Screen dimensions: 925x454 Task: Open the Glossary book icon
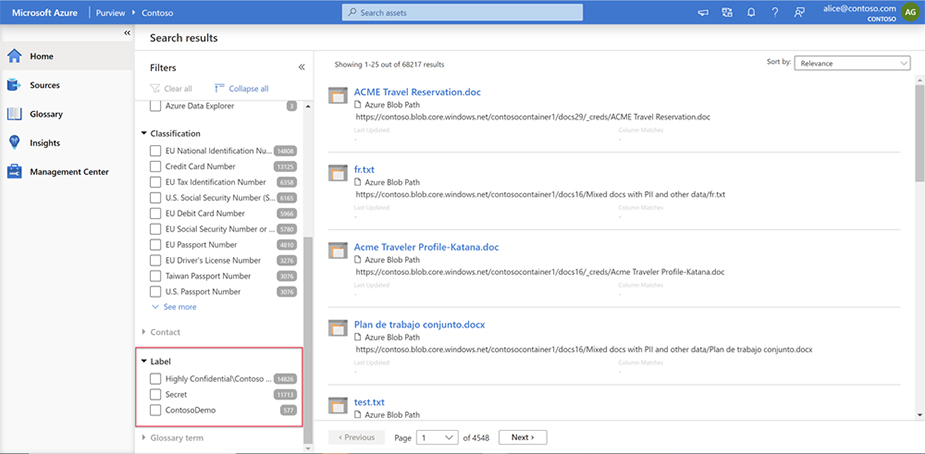pyautogui.click(x=14, y=114)
